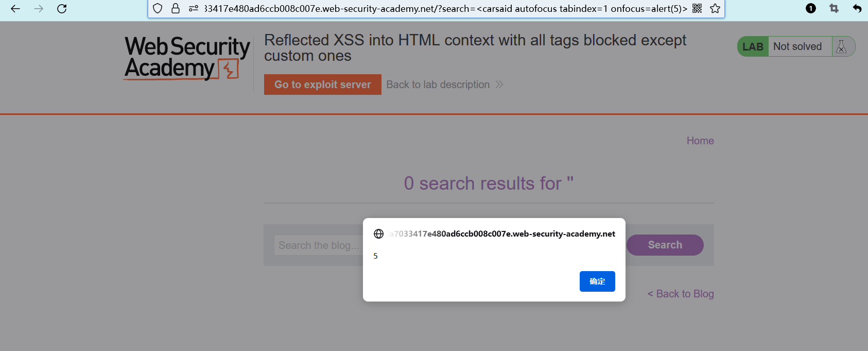Click the Back to Blog link
This screenshot has height=351, width=868.
[x=681, y=294]
